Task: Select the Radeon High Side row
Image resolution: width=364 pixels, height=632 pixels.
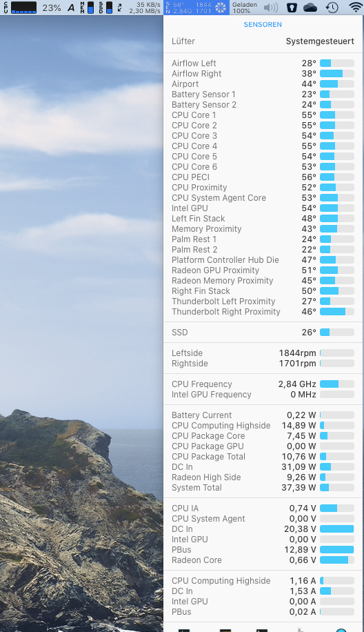Action: pyautogui.click(x=263, y=477)
